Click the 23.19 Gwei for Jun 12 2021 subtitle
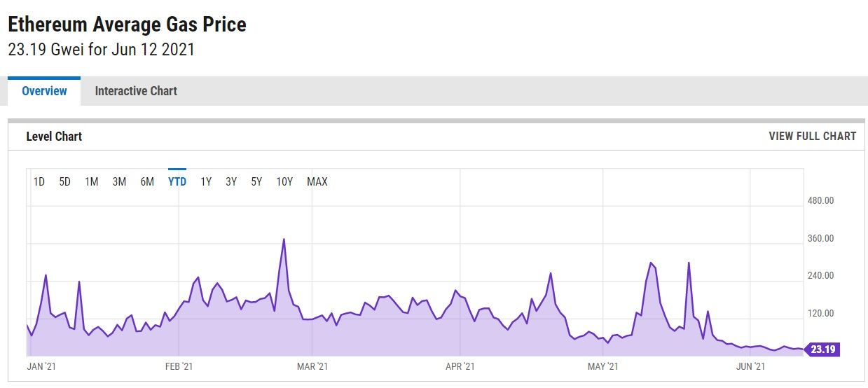868x388 pixels. coord(101,50)
